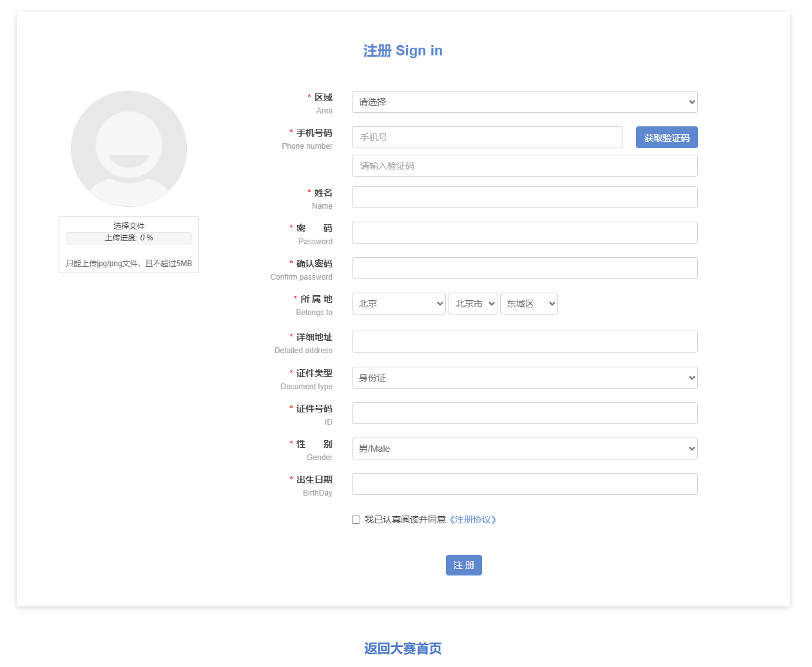Click into the 姓名 Name field
Image resolution: width=812 pixels, height=667 pixels.
point(524,197)
